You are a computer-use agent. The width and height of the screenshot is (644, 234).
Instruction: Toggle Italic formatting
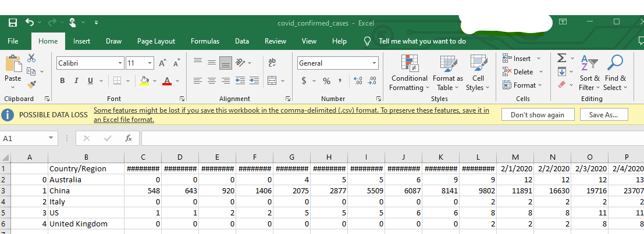pyautogui.click(x=77, y=81)
